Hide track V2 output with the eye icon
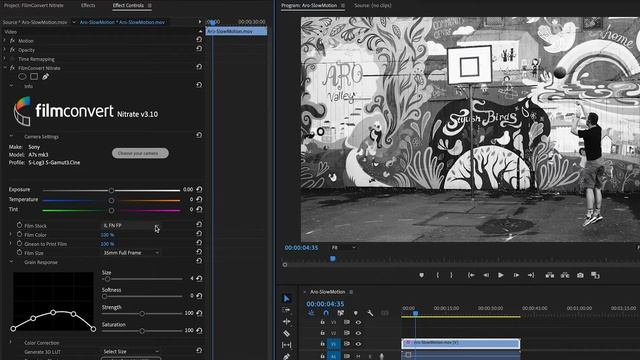 358,333
